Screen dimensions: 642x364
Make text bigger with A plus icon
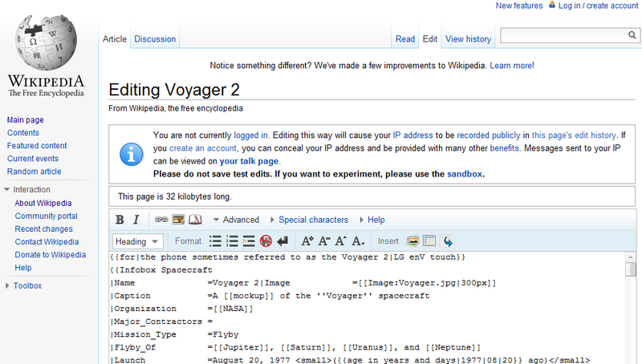307,241
